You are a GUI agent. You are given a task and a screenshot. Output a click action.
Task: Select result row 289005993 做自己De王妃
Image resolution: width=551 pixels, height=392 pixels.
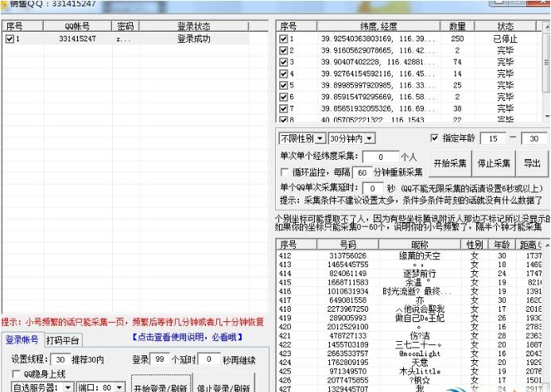click(409, 318)
